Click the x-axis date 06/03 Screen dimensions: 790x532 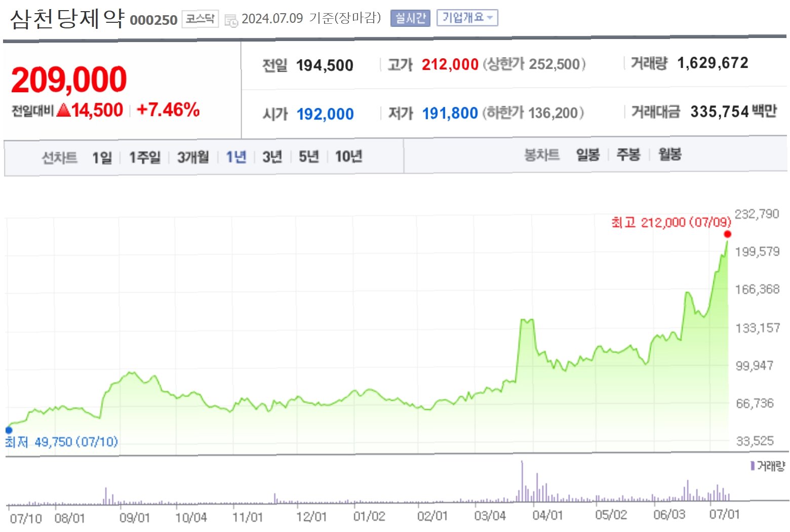[669, 515]
